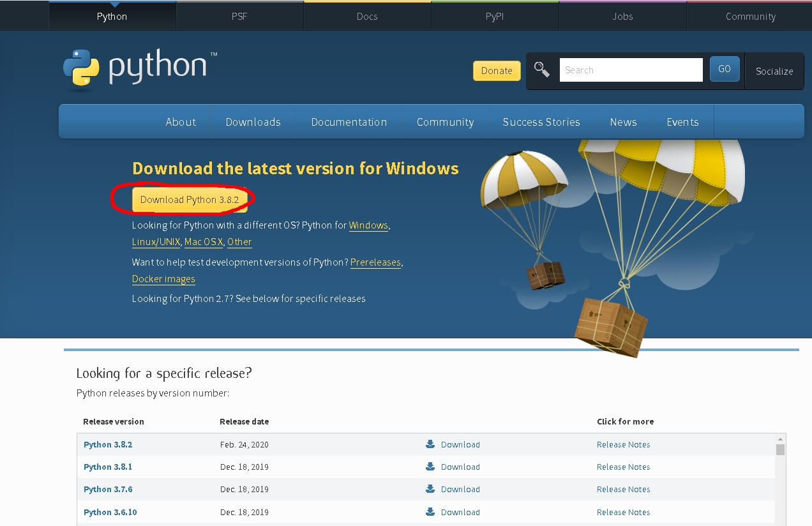Focus the Search input field
Image resolution: width=812 pixels, height=526 pixels.
(631, 70)
